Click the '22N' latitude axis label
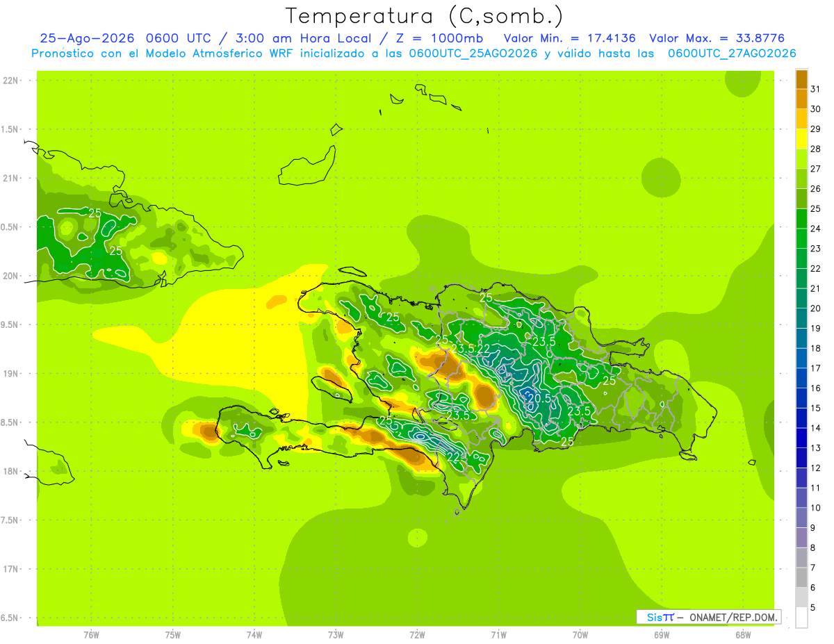 11,80
